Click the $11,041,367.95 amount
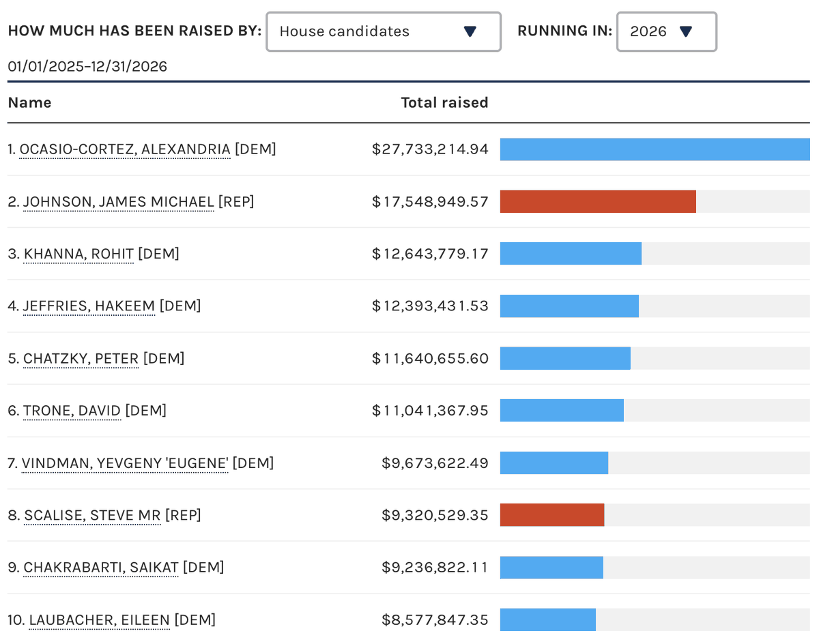The image size is (819, 644). coord(430,411)
